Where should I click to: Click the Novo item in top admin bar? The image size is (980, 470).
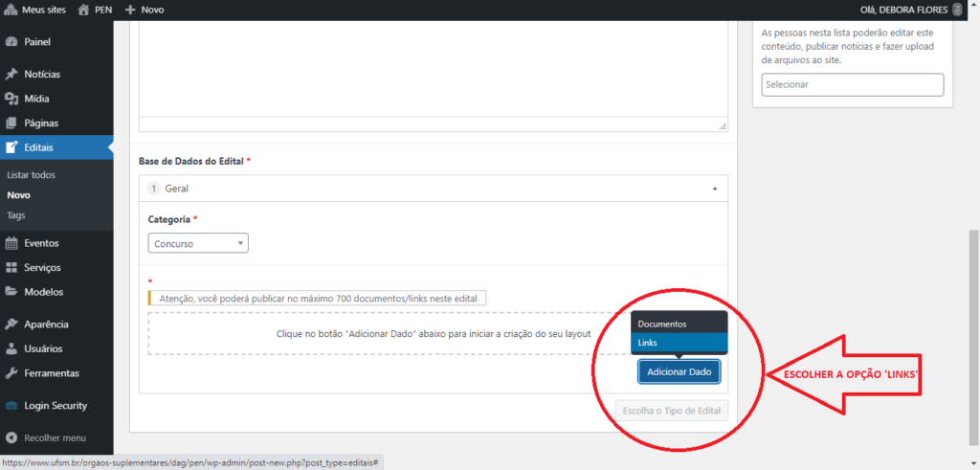(x=145, y=10)
